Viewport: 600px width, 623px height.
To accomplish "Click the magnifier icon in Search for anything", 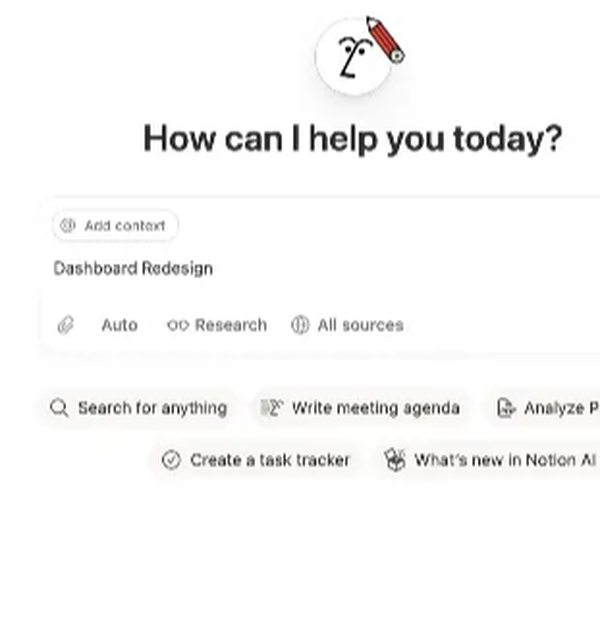I will coord(60,408).
